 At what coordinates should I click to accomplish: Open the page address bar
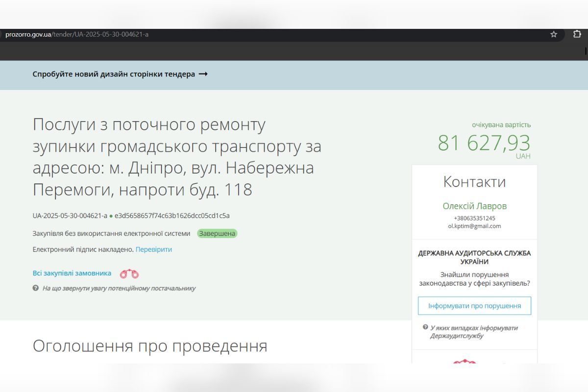76,35
